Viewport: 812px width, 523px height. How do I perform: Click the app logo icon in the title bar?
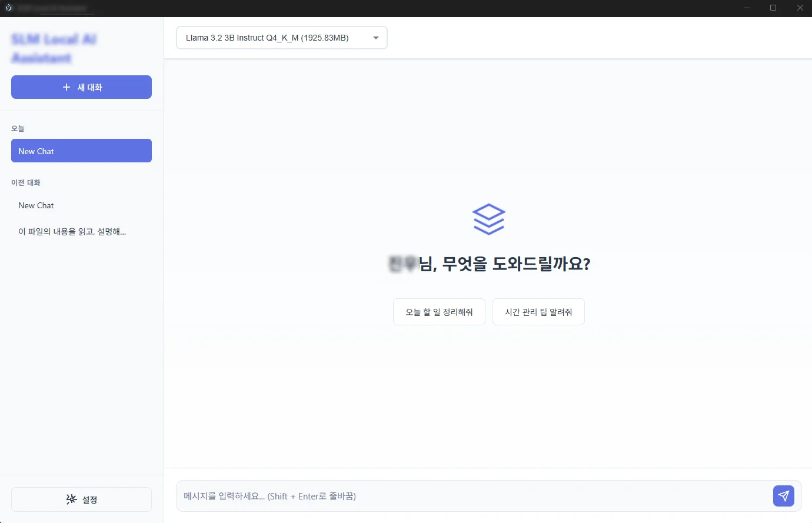pos(9,8)
